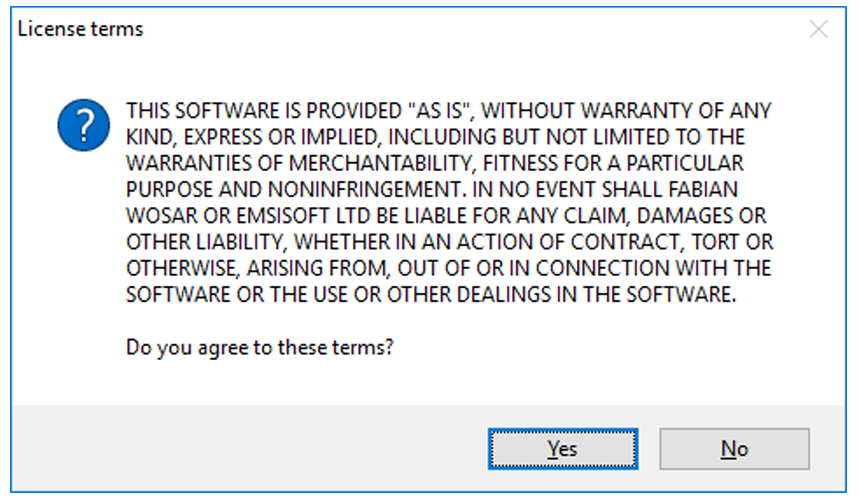Click the line starting "KIND, EXPRESS OR IMPLIED"
This screenshot has width=861, height=501.
click(x=435, y=137)
